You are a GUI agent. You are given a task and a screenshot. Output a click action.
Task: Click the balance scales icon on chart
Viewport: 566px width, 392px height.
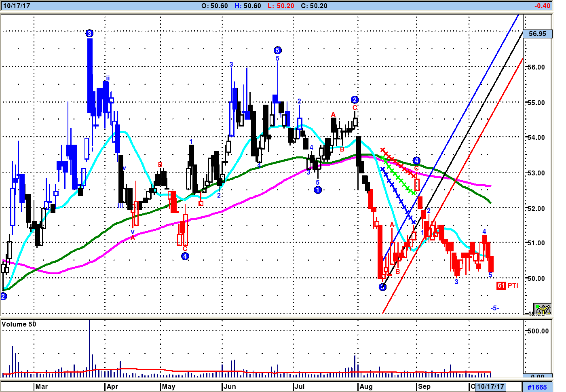coord(542,309)
